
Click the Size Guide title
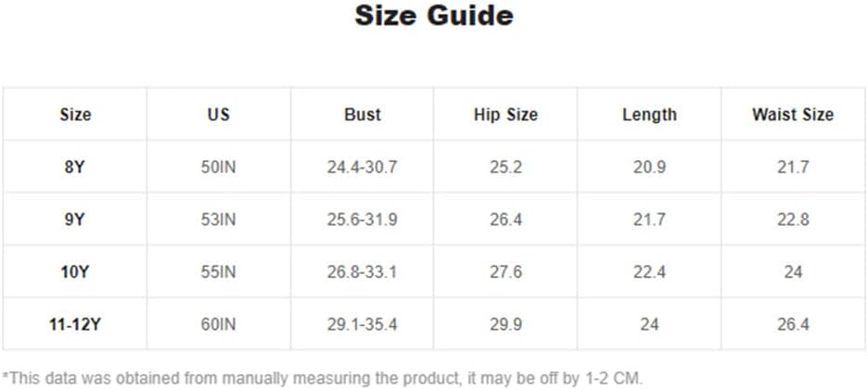click(434, 16)
